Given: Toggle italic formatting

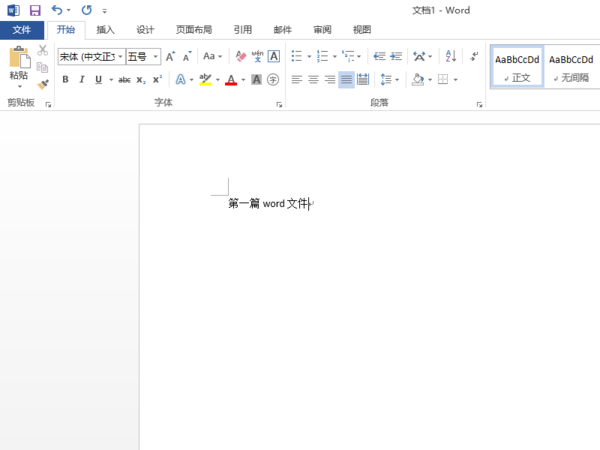Looking at the screenshot, I should (x=81, y=80).
